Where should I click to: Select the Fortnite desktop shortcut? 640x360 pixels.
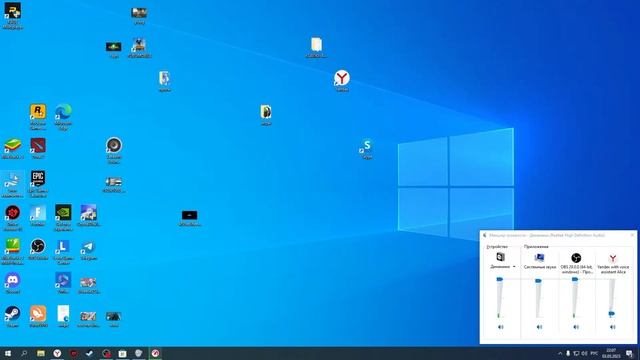click(x=38, y=213)
